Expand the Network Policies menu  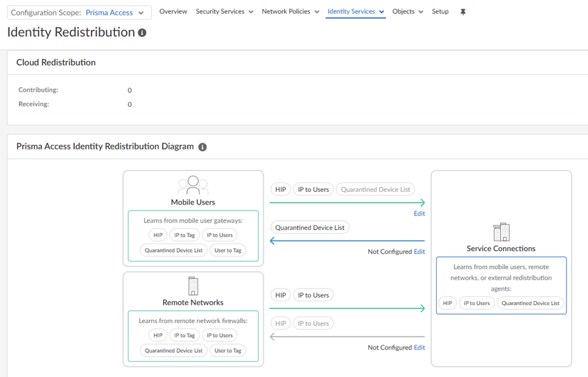[291, 11]
